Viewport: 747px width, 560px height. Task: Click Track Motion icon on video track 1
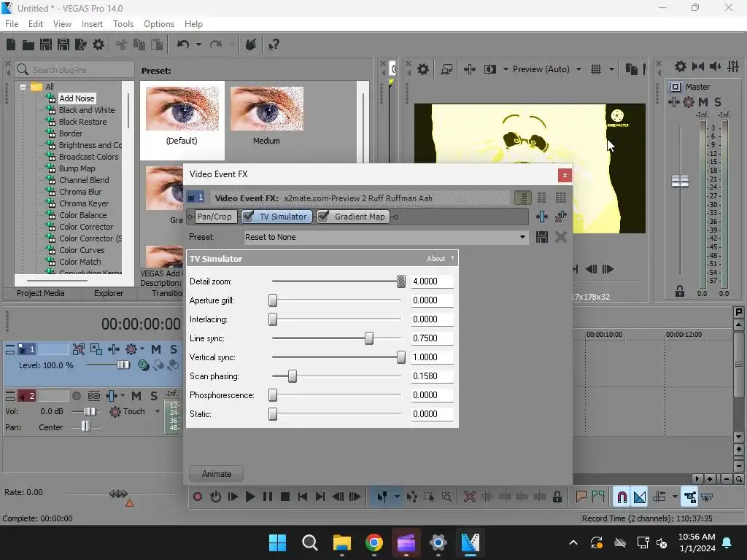[x=114, y=349]
